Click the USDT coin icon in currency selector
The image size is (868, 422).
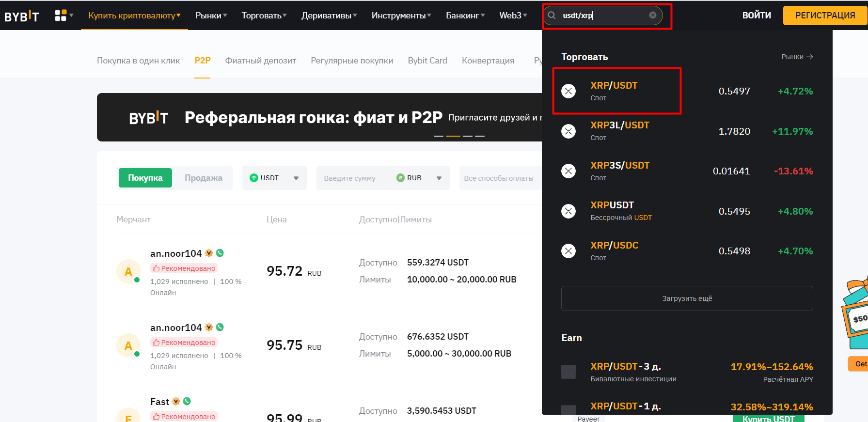click(x=254, y=178)
